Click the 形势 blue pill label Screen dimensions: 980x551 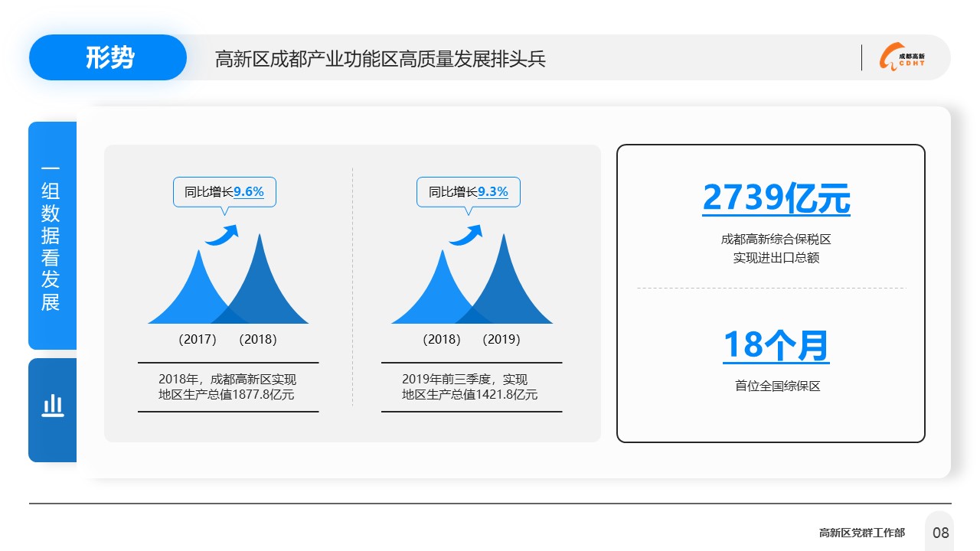point(108,57)
